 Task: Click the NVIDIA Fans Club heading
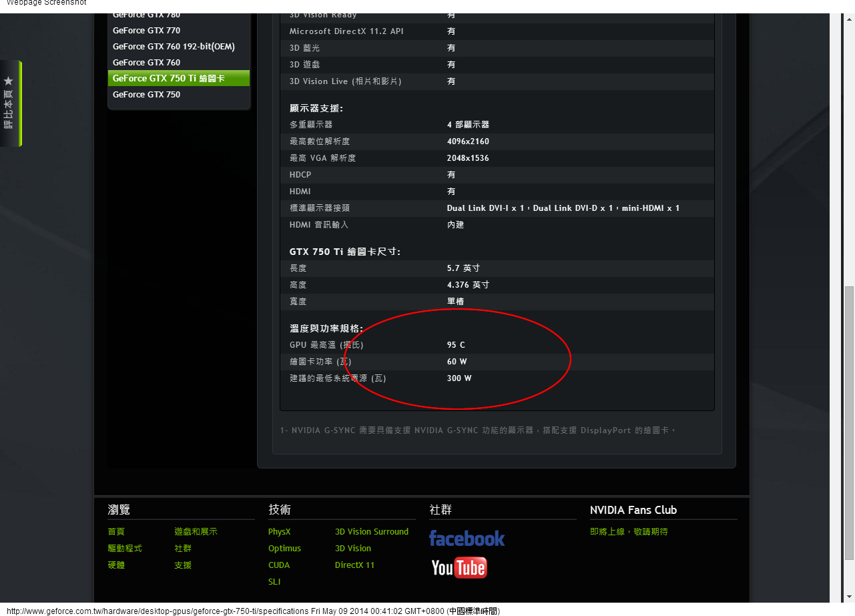click(633, 510)
